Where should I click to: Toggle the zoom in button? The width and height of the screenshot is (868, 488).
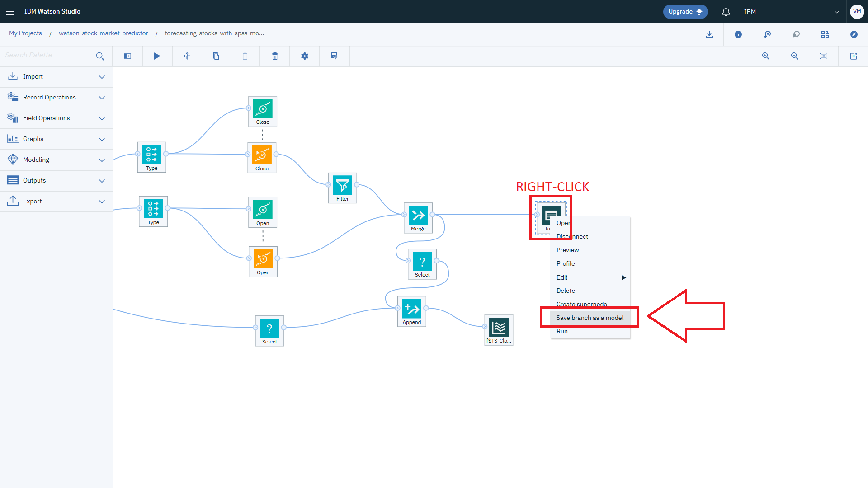pos(765,56)
